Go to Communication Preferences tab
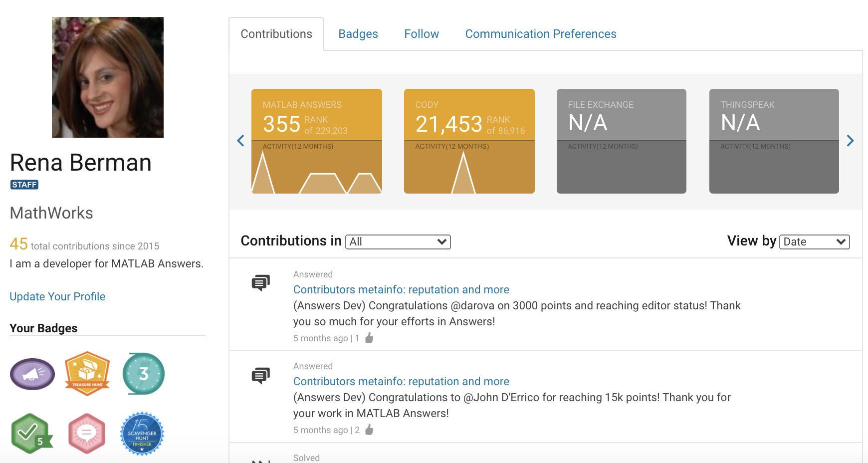Screen dimensions: 868x463 click(540, 34)
